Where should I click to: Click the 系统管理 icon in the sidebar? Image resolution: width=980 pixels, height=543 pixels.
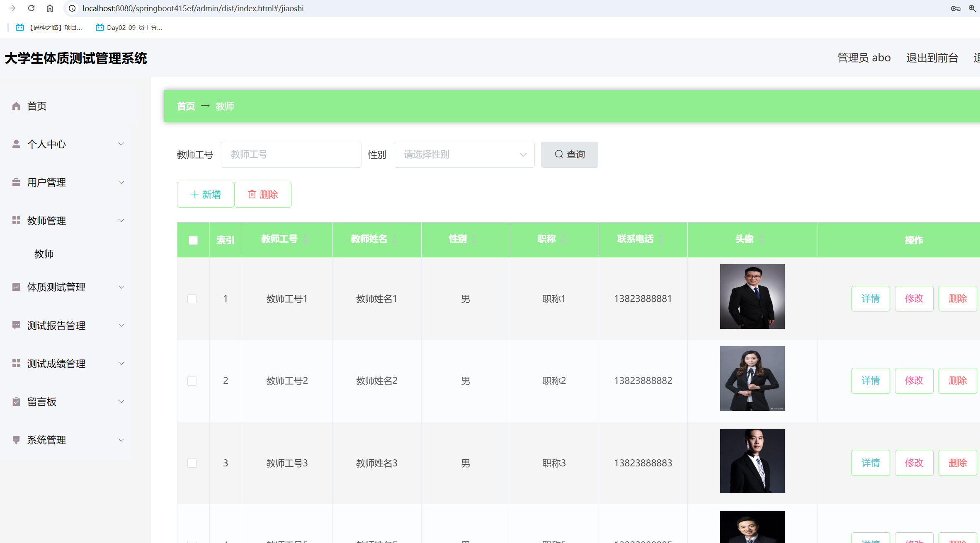tap(16, 440)
